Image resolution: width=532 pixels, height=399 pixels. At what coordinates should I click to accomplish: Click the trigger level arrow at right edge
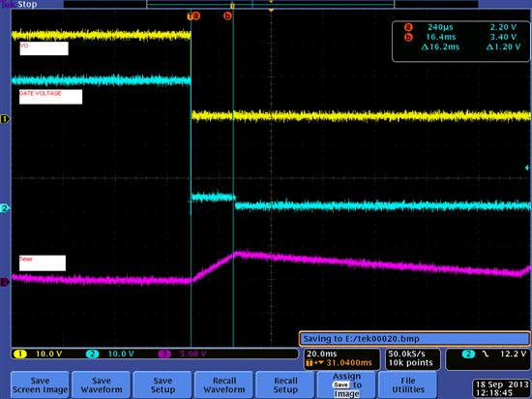527,168
